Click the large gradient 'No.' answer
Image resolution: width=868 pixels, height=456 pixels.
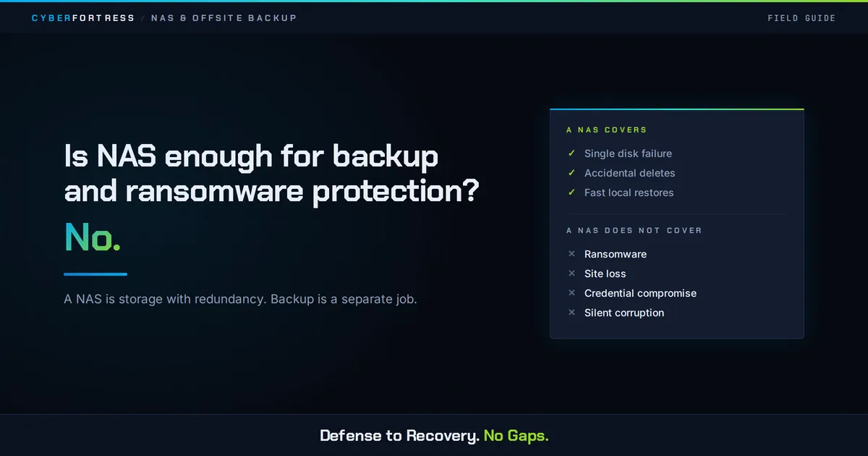93,237
